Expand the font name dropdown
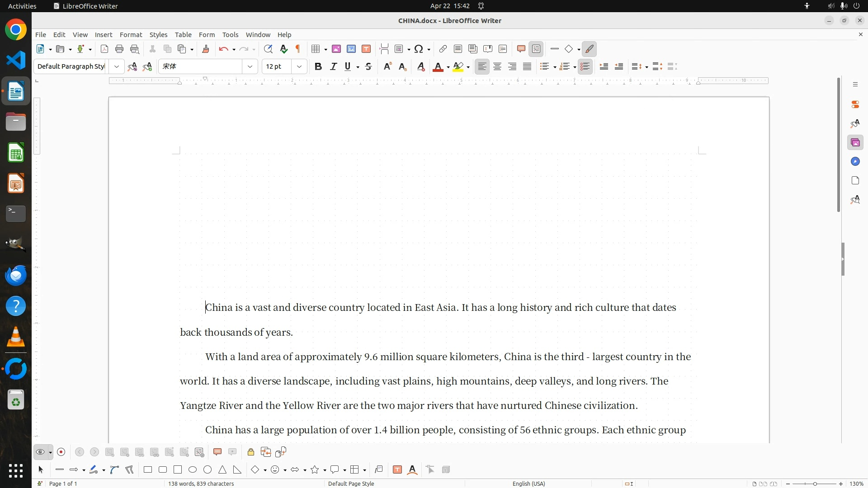The image size is (868, 488). coord(250,67)
